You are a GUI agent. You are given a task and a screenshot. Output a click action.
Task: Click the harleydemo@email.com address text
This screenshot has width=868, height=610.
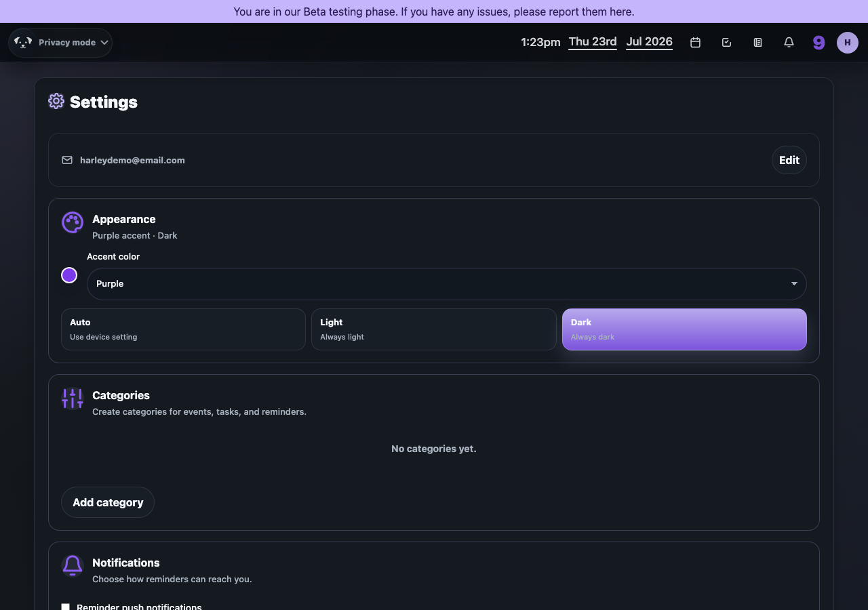[x=132, y=160]
